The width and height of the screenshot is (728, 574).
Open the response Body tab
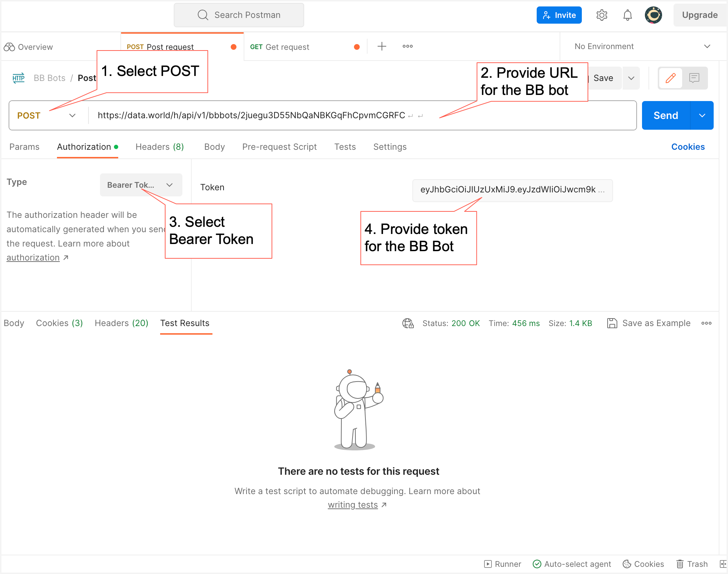[14, 323]
